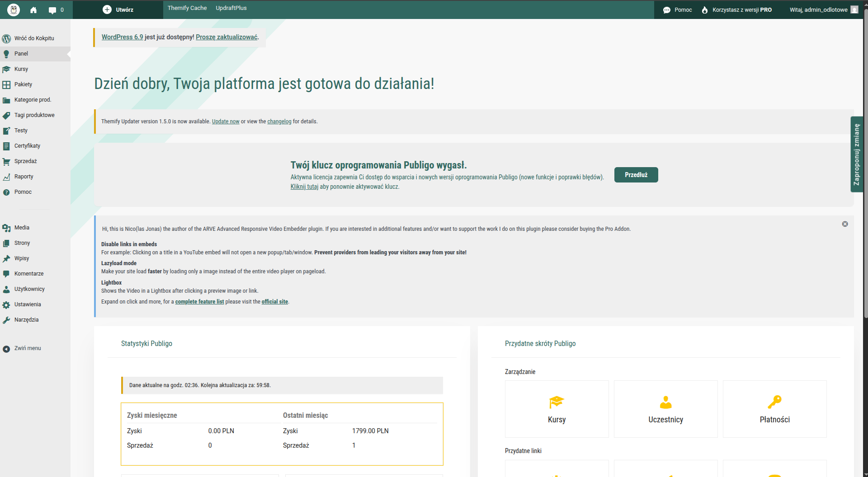Dismiss the ARVE plugin notice
868x477 pixels.
845,224
